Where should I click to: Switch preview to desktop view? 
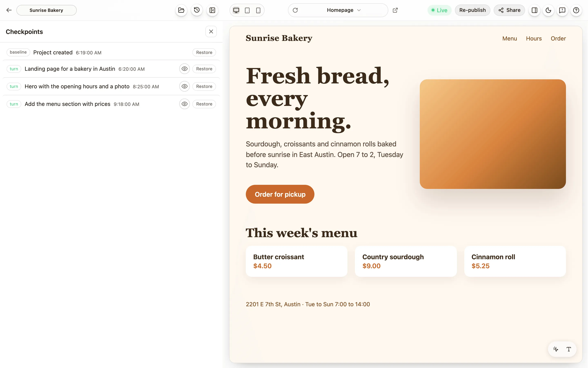point(236,10)
